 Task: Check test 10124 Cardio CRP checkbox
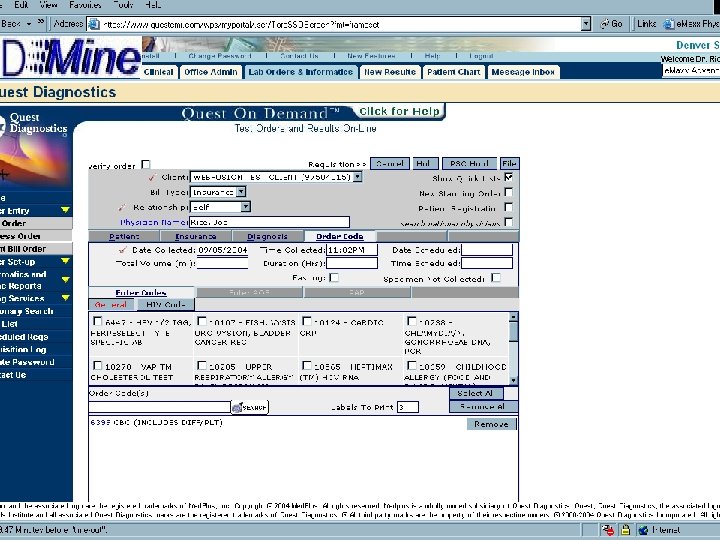click(307, 321)
